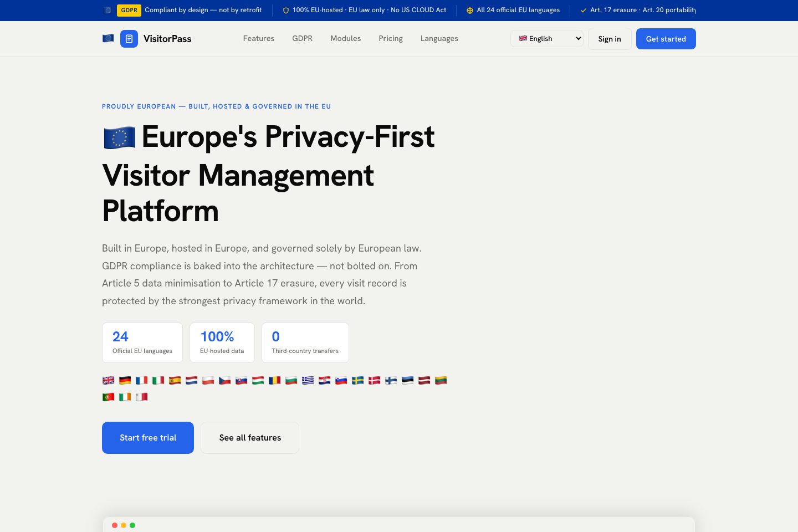This screenshot has height=532, width=798.
Task: Click the Start free trial button
Action: pos(148,438)
